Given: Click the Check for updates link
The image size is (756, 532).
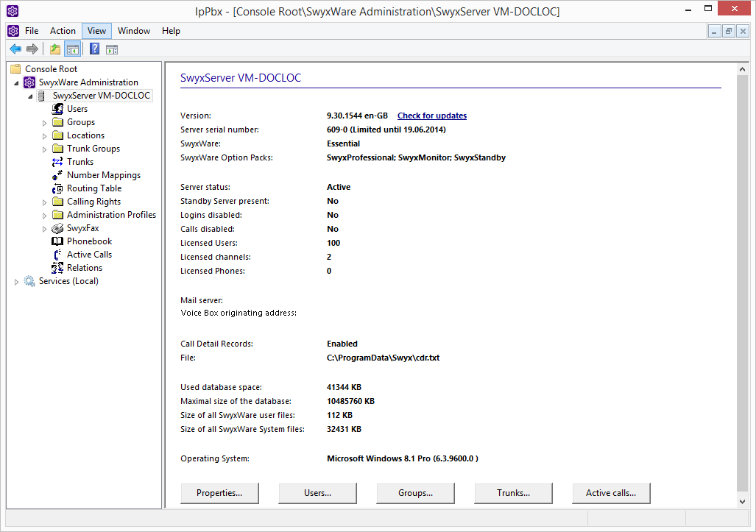Looking at the screenshot, I should 432,116.
